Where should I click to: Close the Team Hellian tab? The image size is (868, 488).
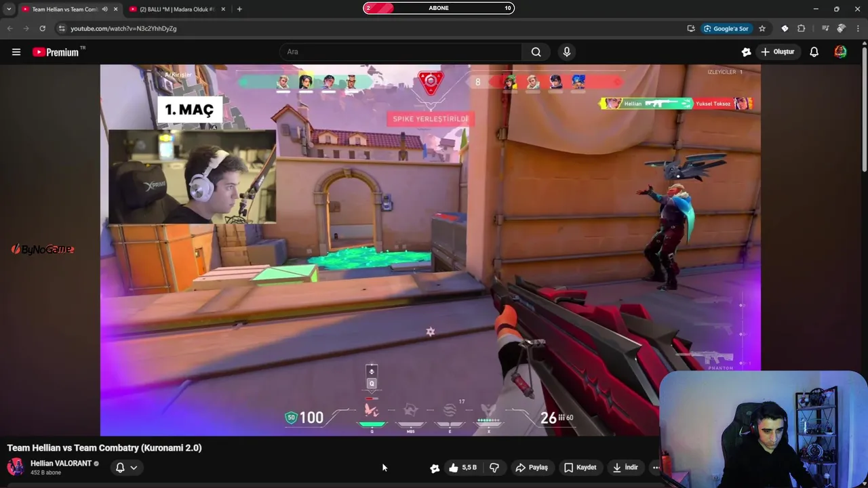[115, 9]
